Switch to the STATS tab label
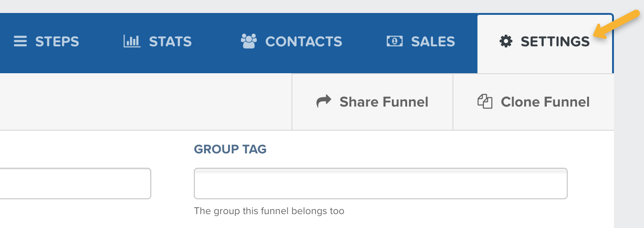The image size is (644, 228). tap(170, 42)
